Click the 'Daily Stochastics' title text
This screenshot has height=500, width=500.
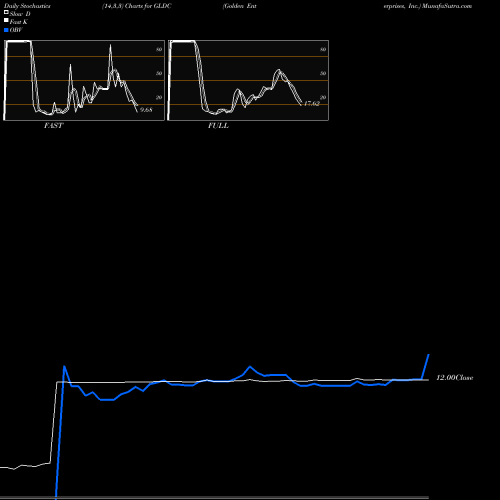tap(27, 6)
